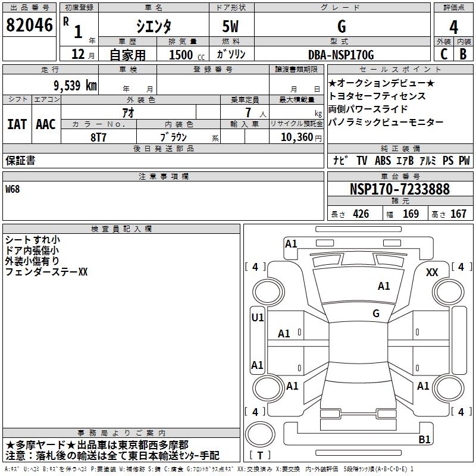Click 車台番号 section header
Viewport: 476px width, 476px height.
400,176
